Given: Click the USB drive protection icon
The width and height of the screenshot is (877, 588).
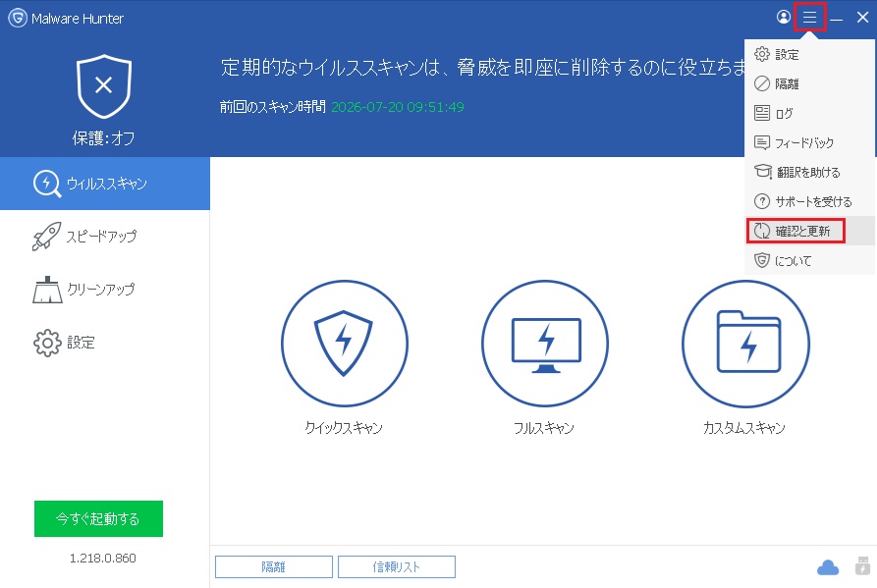Looking at the screenshot, I should coord(862,565).
